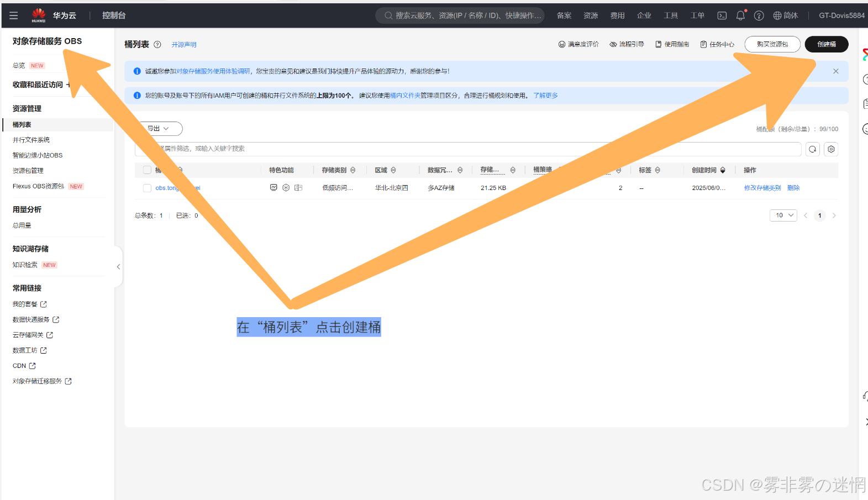The height and width of the screenshot is (500, 868).
Task: Click the top search bar for cloud services
Action: tap(460, 15)
